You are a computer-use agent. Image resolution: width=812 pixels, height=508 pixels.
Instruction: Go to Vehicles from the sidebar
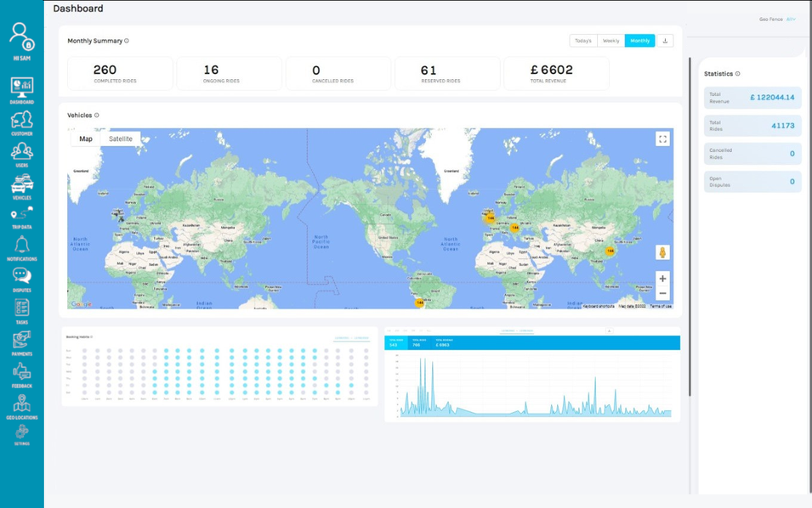coord(22,186)
